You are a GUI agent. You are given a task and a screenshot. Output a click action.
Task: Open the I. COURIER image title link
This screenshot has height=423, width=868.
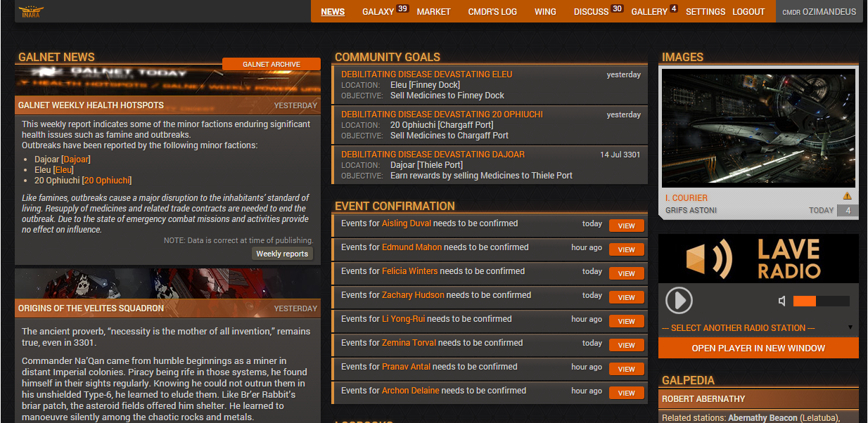click(x=687, y=198)
